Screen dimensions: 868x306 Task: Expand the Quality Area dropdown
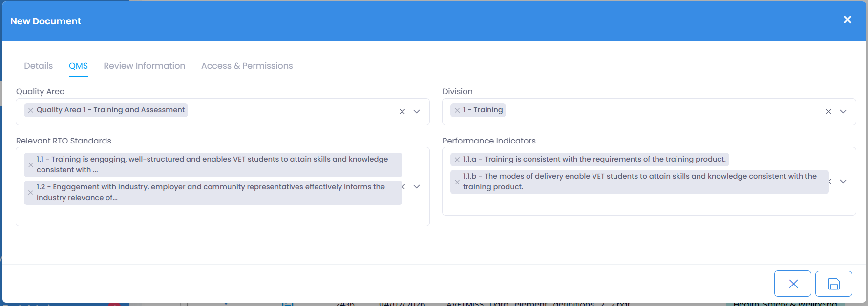(x=417, y=112)
